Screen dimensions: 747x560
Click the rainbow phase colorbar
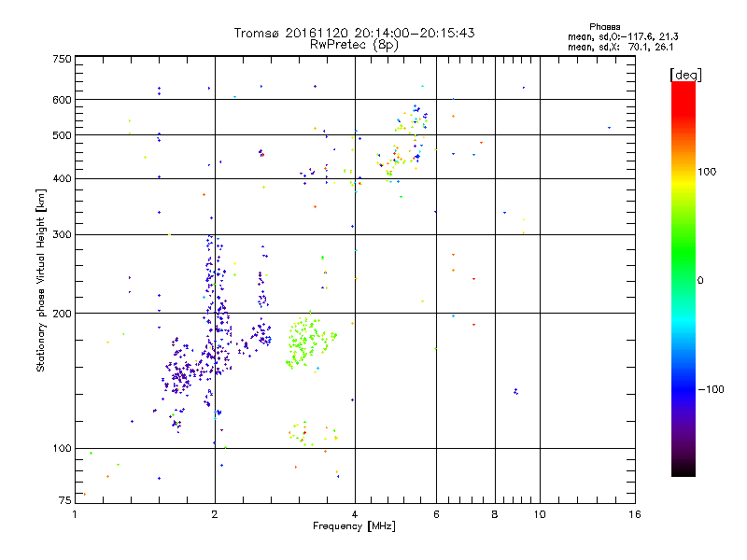(684, 279)
